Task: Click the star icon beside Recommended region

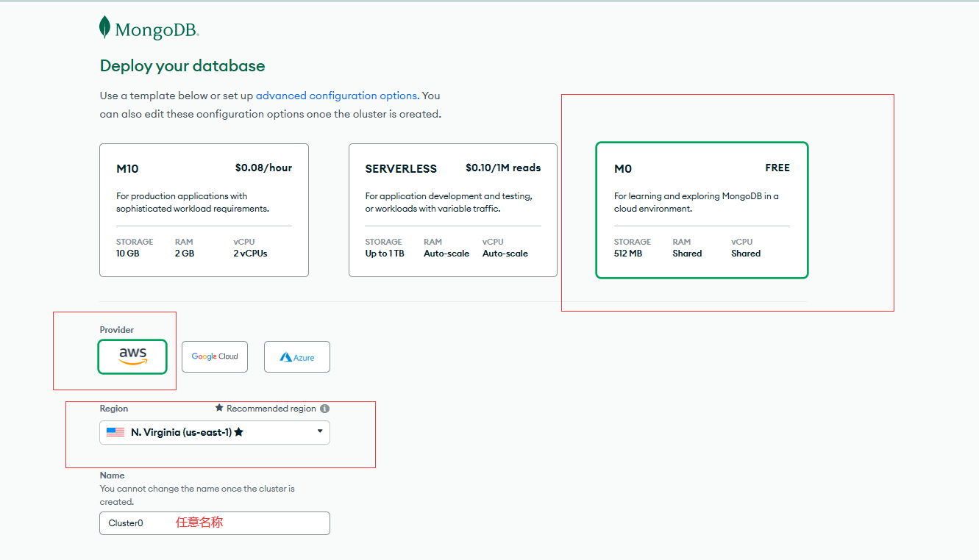Action: point(219,409)
